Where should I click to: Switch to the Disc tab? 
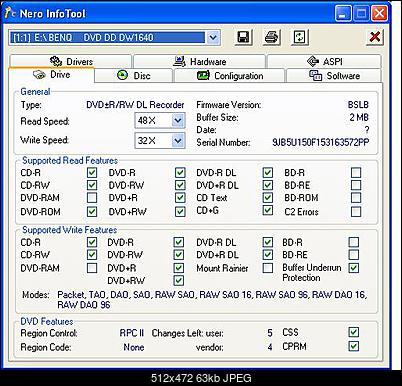[x=134, y=76]
